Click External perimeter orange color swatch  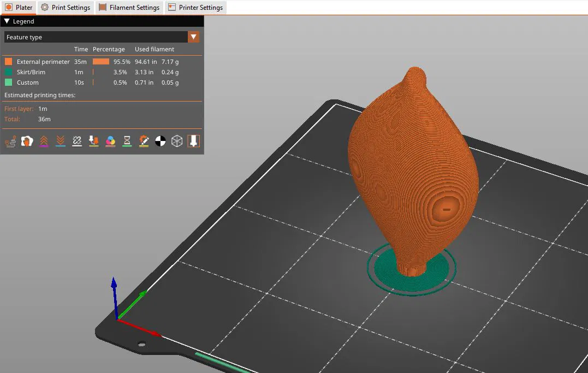8,62
